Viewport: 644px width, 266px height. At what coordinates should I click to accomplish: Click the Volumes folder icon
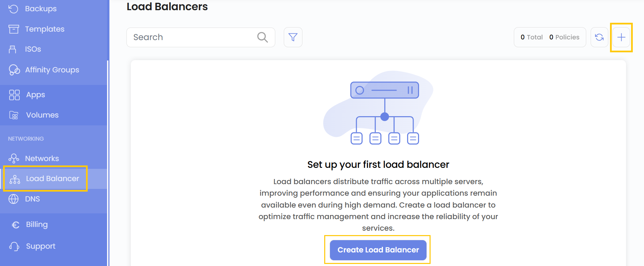pos(14,115)
